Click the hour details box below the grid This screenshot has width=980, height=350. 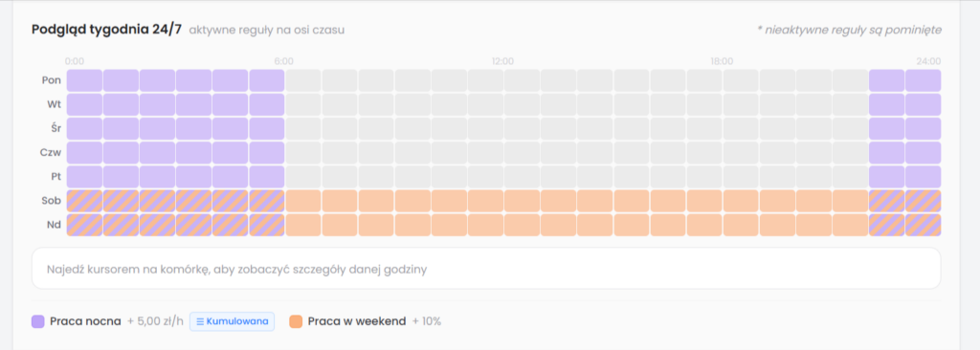click(x=486, y=269)
